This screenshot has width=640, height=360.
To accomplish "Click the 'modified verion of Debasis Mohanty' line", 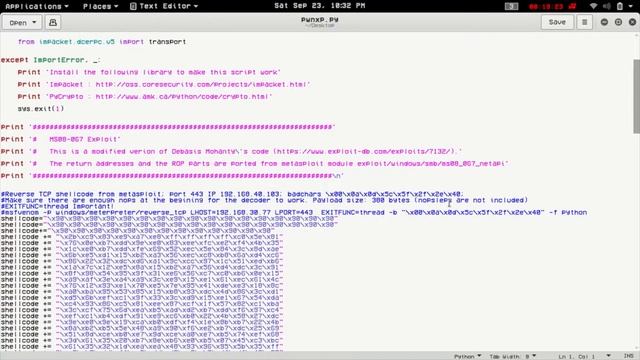I will pos(231,151).
